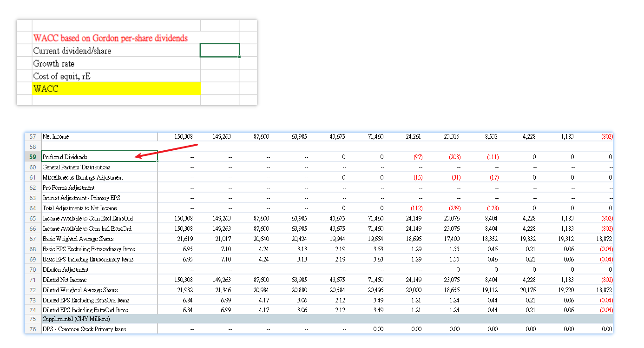This screenshot has width=644, height=348.
Task: Click Diluted Weighted Average Shares value 21,346
Action: (223, 290)
